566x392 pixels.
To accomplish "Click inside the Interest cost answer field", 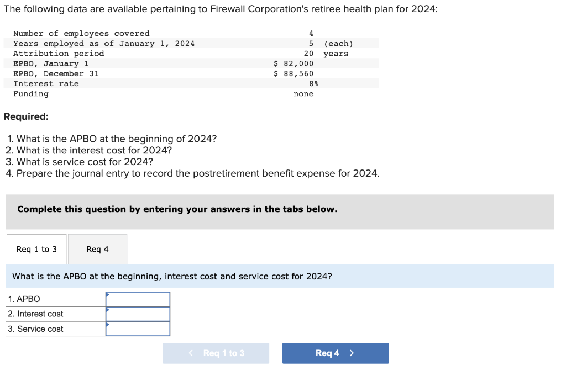I will pyautogui.click(x=139, y=314).
